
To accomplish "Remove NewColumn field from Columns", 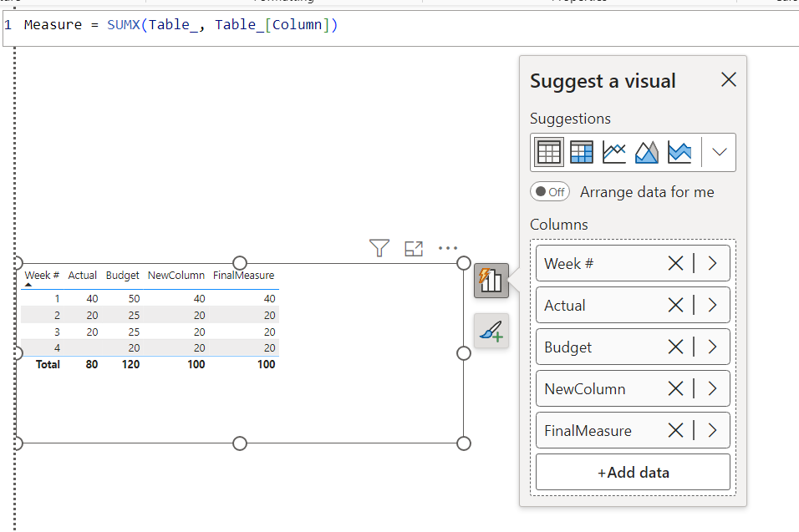I will point(675,388).
